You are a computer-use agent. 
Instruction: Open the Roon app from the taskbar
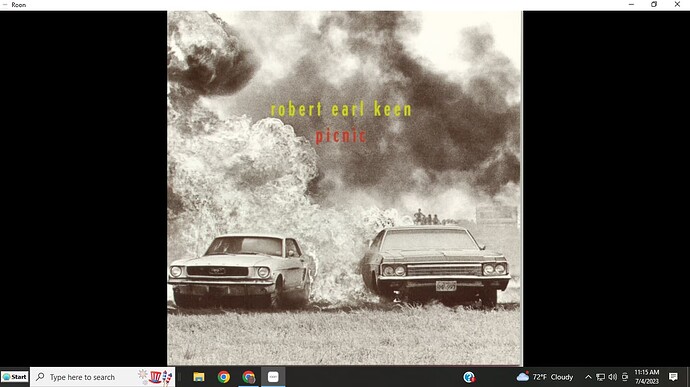[273, 377]
